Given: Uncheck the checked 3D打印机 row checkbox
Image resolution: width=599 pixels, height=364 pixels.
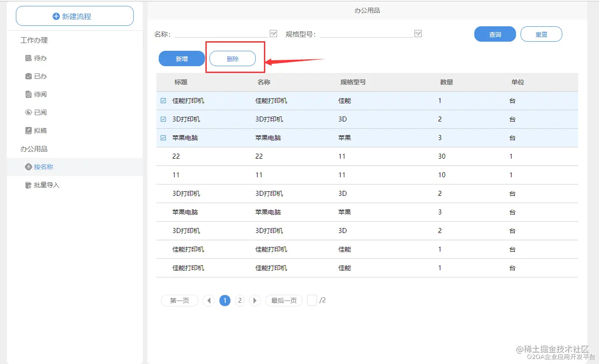Looking at the screenshot, I should [163, 119].
